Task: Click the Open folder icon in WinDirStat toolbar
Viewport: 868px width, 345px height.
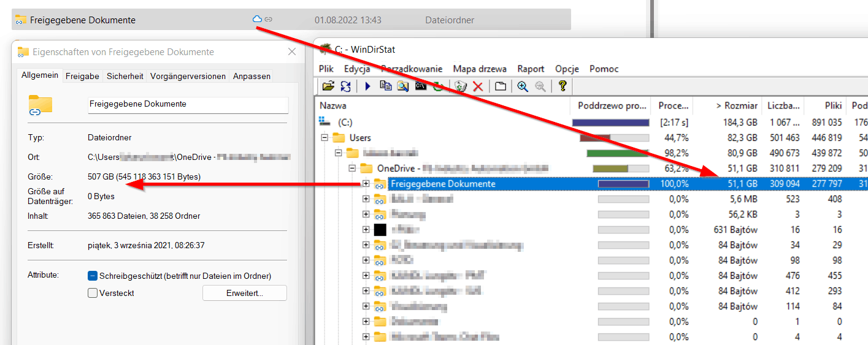Action: (328, 86)
